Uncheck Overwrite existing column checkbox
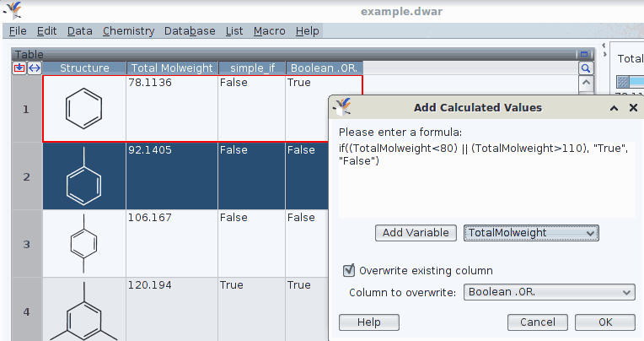This screenshot has height=341, width=644. [348, 271]
